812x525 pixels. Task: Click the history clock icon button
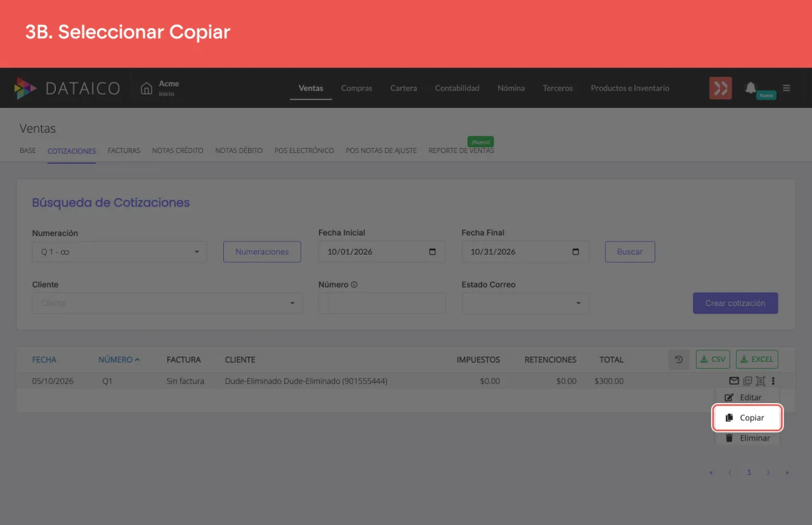[679, 359]
